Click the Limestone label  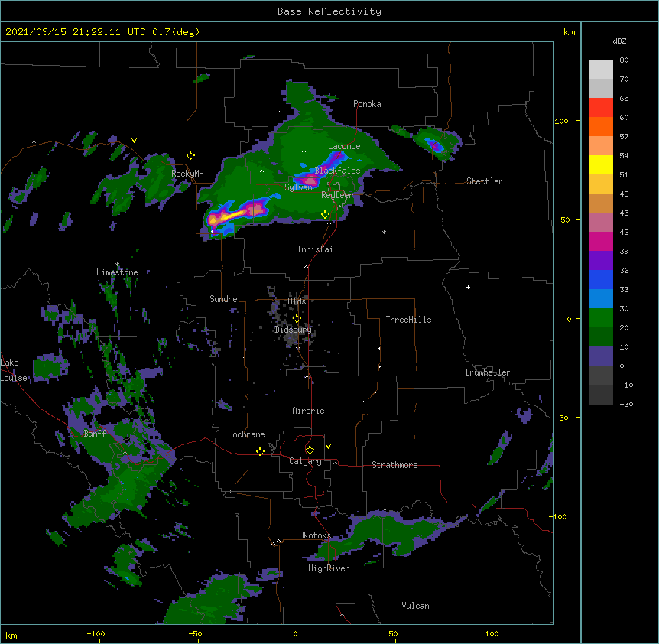117,272
